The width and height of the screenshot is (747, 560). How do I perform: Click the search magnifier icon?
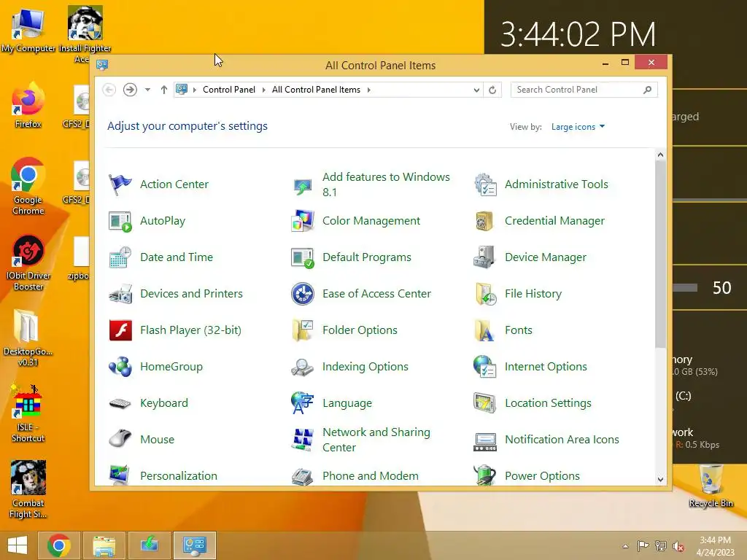647,90
